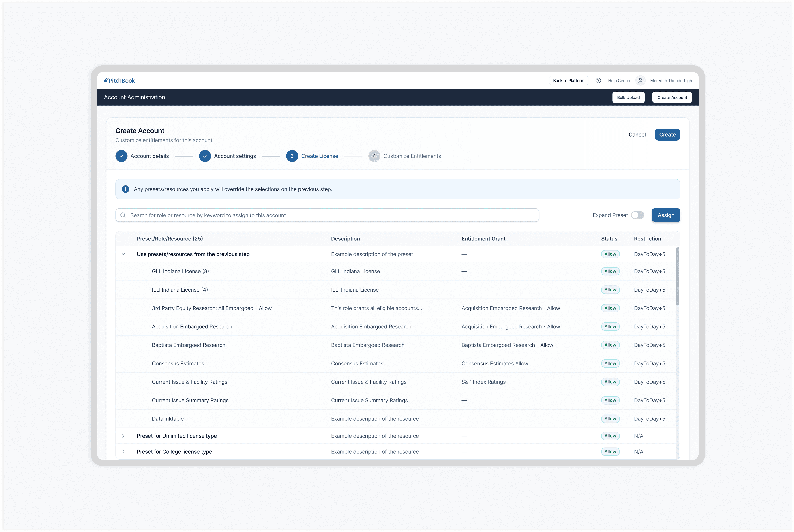Expand Preset for College license type
The image size is (794, 532).
point(124,452)
